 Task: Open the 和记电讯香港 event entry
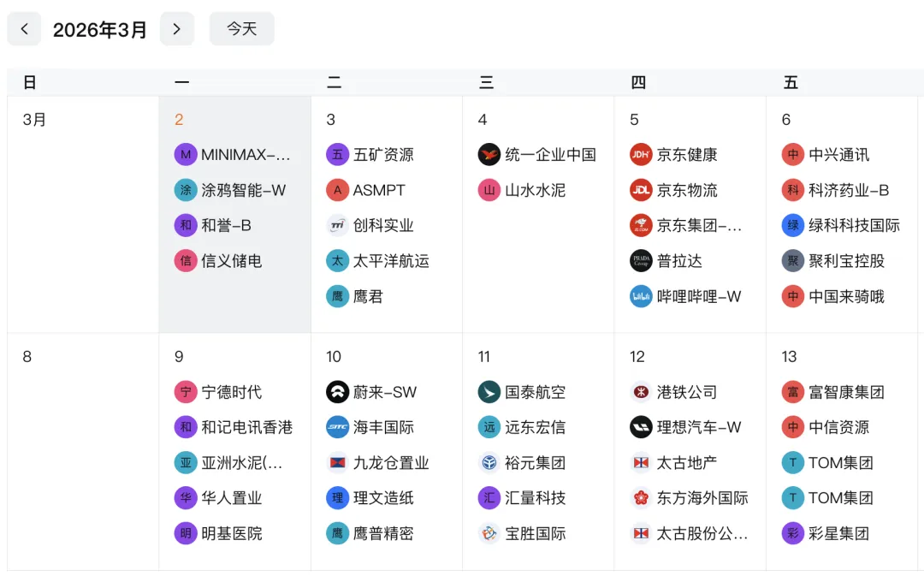(234, 427)
